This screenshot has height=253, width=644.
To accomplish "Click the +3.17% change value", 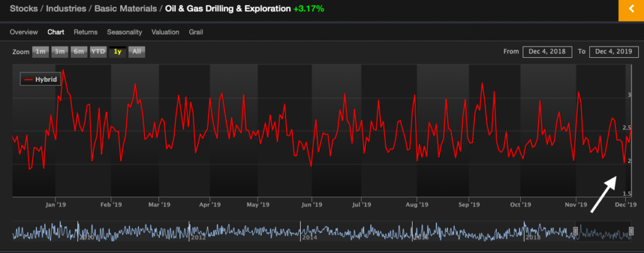I will pyautogui.click(x=308, y=9).
